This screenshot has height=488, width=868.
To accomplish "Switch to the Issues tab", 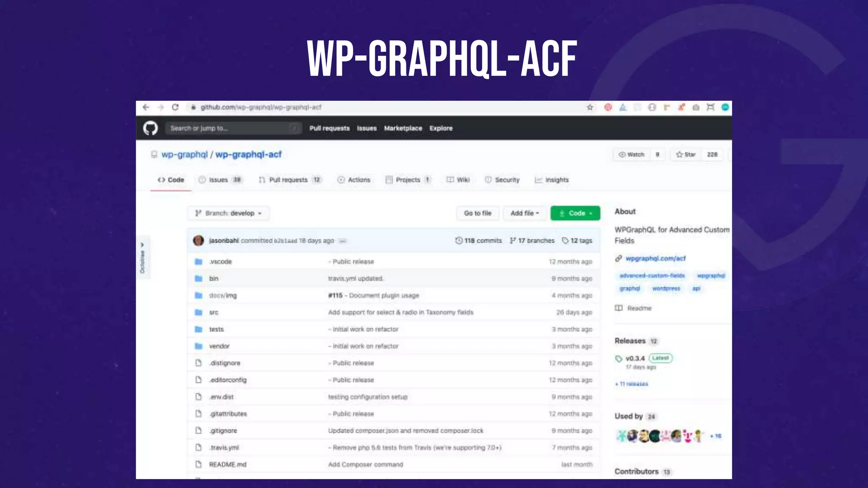I will tap(218, 180).
